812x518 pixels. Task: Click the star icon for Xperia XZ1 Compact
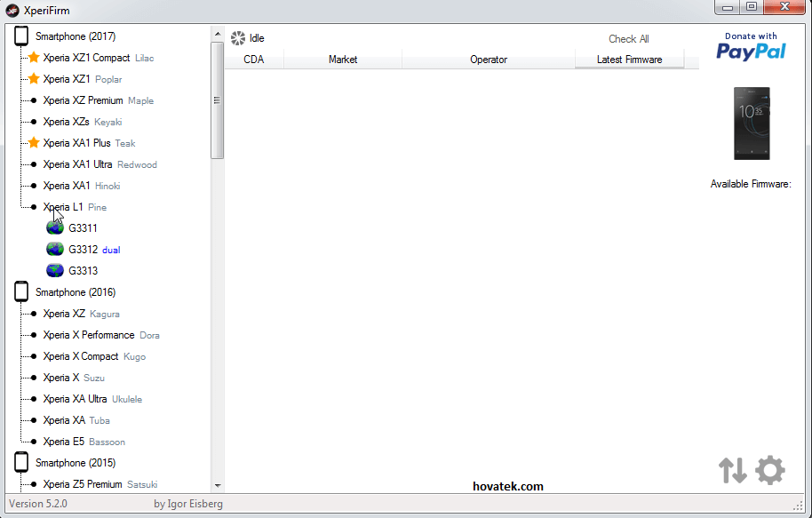click(x=34, y=58)
